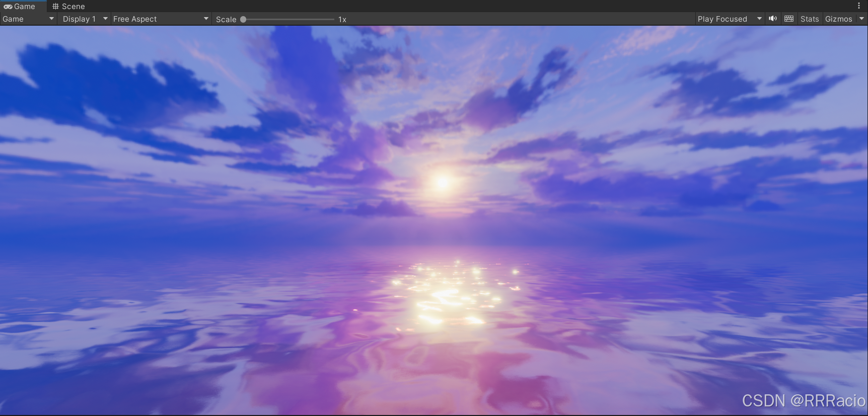This screenshot has height=416, width=868.
Task: Toggle the Gizmos button
Action: 839,19
